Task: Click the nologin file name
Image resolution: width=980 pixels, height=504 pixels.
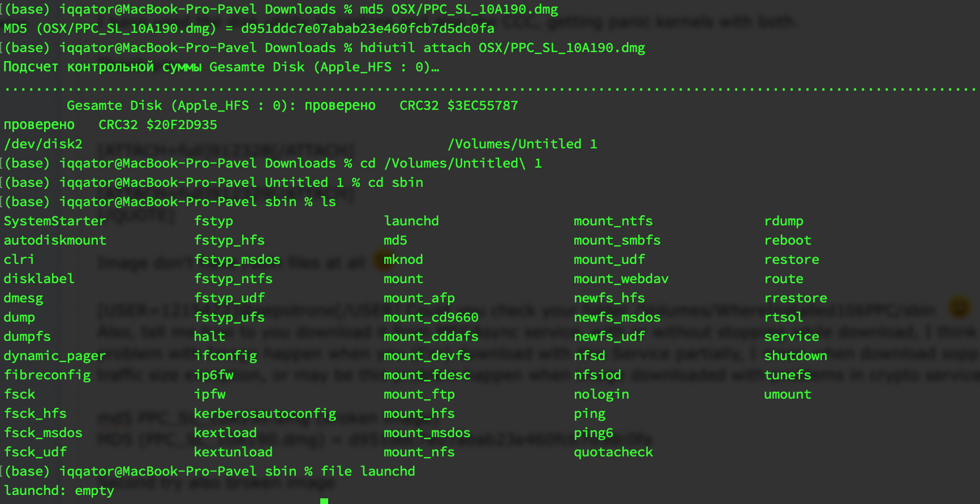Action: (x=601, y=394)
